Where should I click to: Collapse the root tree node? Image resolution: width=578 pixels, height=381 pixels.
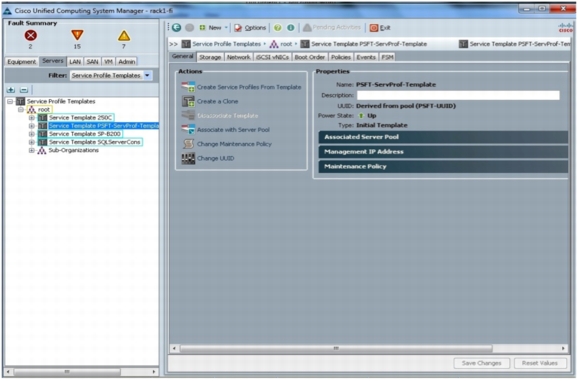[21, 109]
